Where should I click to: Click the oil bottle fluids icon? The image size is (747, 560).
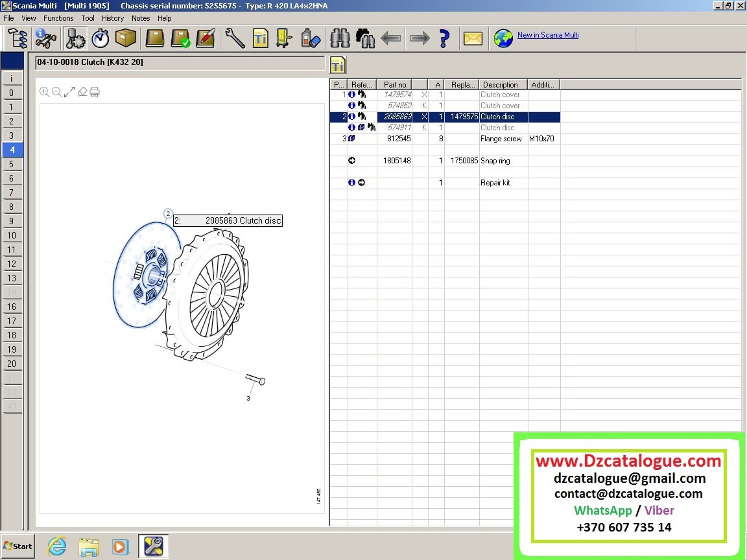(310, 38)
